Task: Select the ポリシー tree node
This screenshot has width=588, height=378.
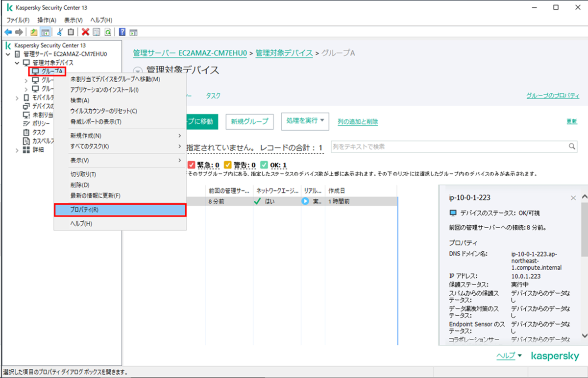Action: 41,123
